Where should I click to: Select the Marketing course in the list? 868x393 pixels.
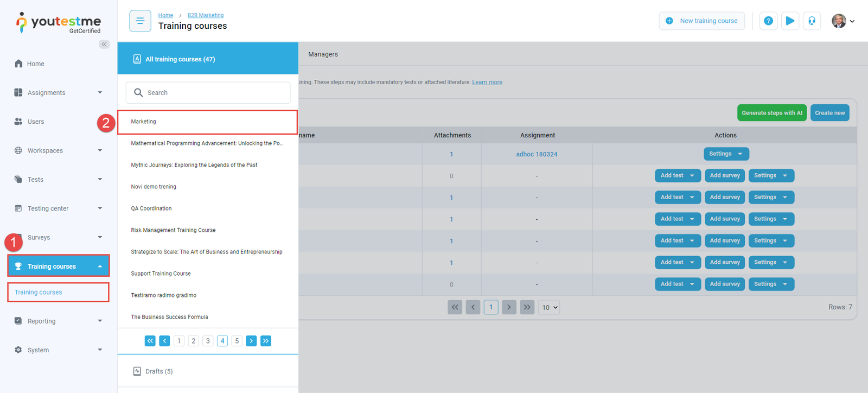(x=208, y=122)
